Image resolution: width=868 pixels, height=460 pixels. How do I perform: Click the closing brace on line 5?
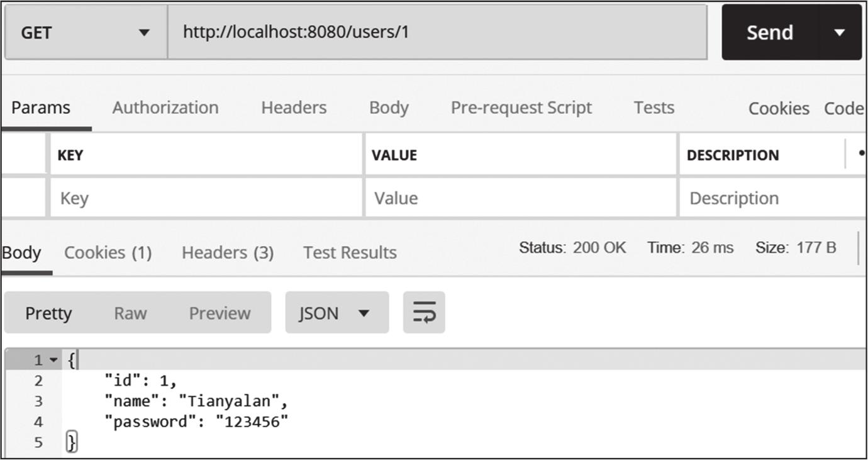tap(71, 442)
